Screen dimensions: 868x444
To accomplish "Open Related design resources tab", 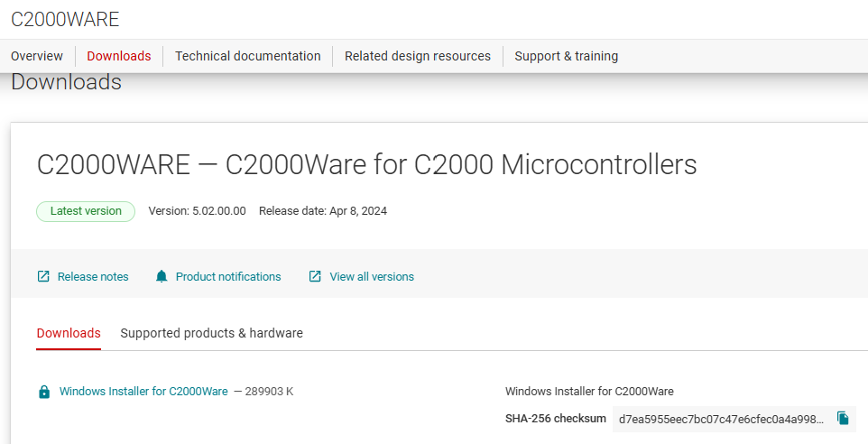I will coord(418,56).
